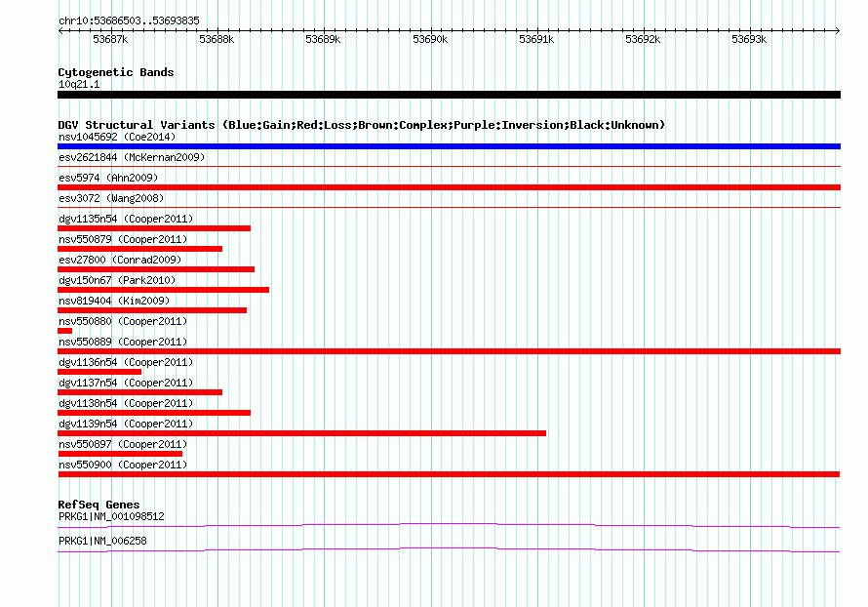Open the esv5974 (Ahn2009) variant label

(x=108, y=178)
